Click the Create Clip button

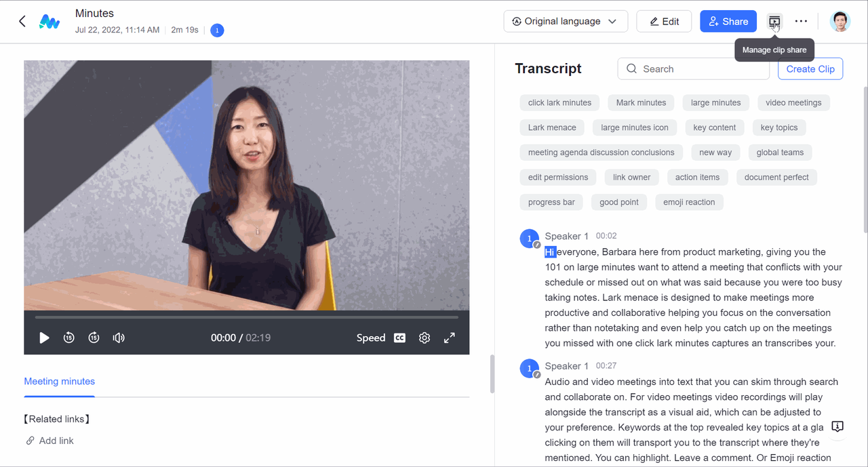810,68
